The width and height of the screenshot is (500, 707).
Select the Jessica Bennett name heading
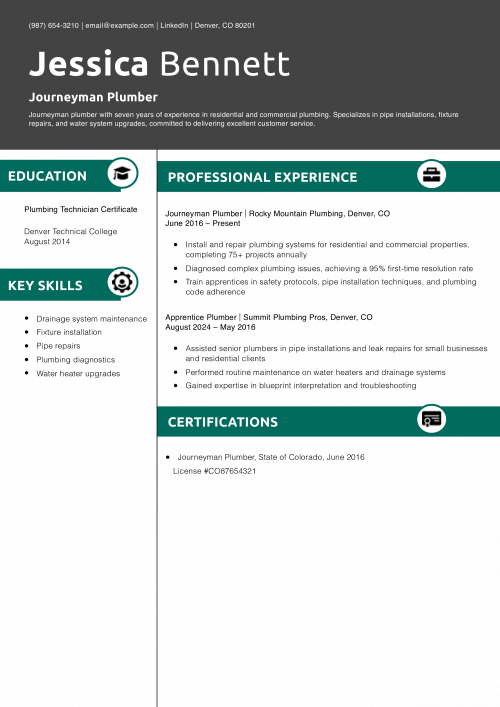tap(159, 63)
